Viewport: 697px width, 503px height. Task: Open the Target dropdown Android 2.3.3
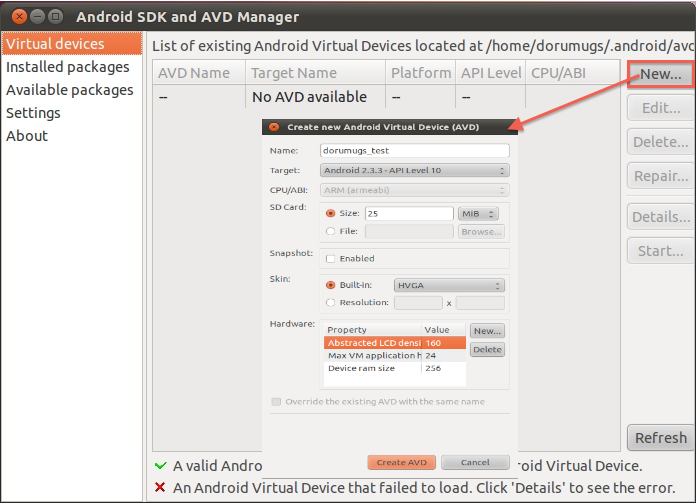(x=414, y=171)
